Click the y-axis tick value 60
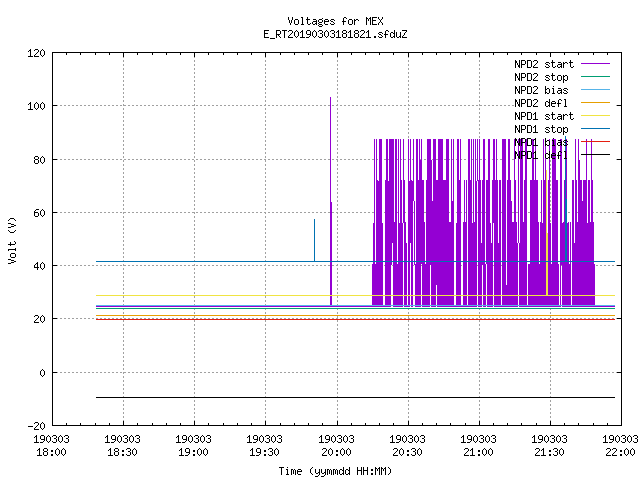 [39, 213]
